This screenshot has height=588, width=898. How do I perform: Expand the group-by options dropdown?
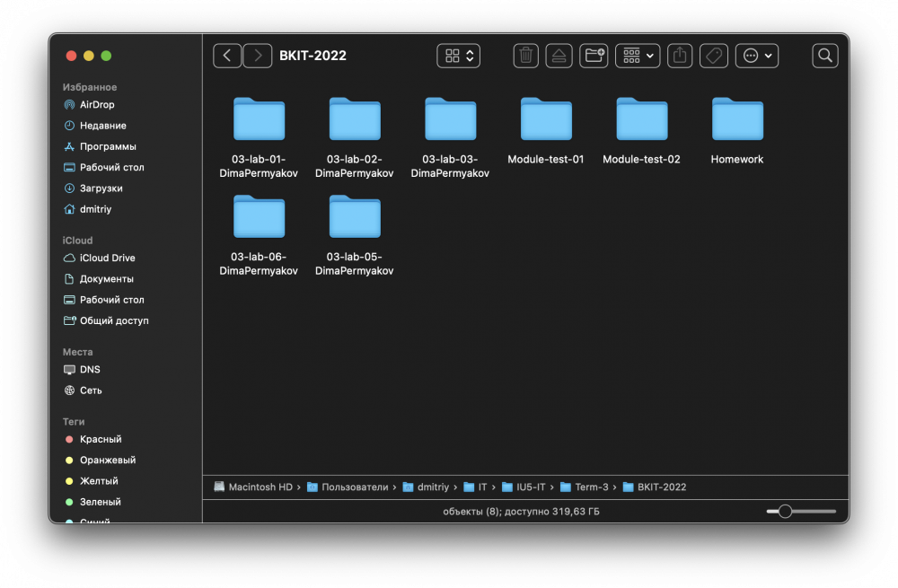point(638,56)
